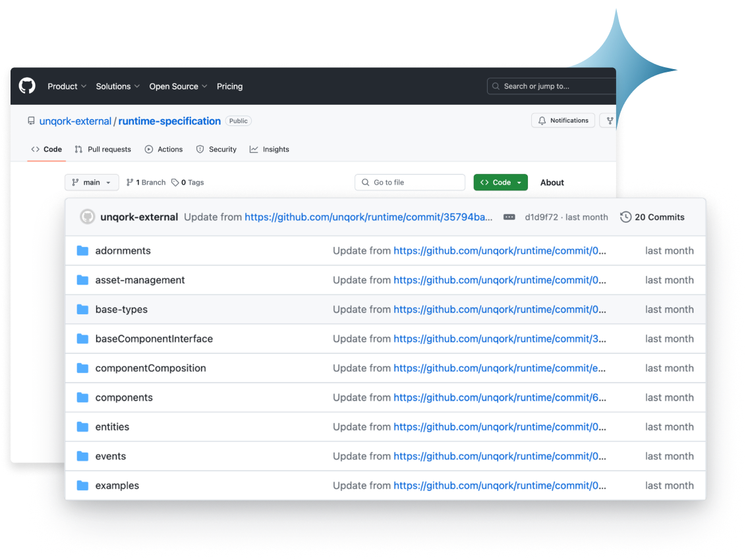Click the commits history clock icon
This screenshot has height=560, width=746.
625,217
